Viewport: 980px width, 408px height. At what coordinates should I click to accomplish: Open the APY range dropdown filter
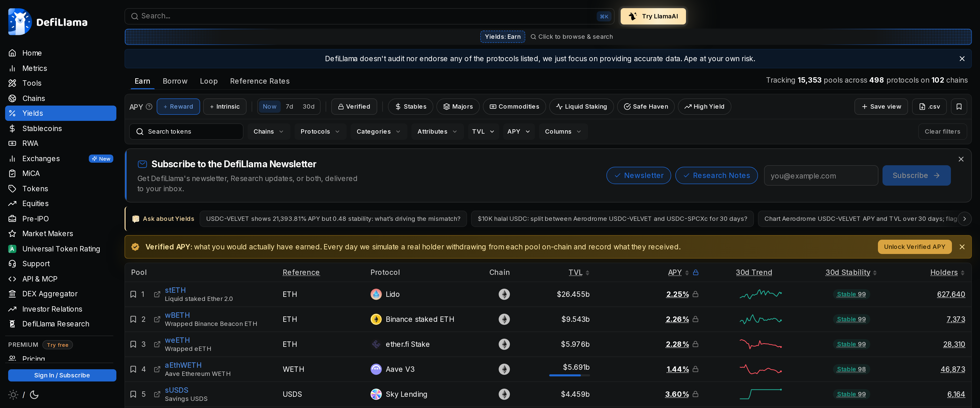click(519, 132)
